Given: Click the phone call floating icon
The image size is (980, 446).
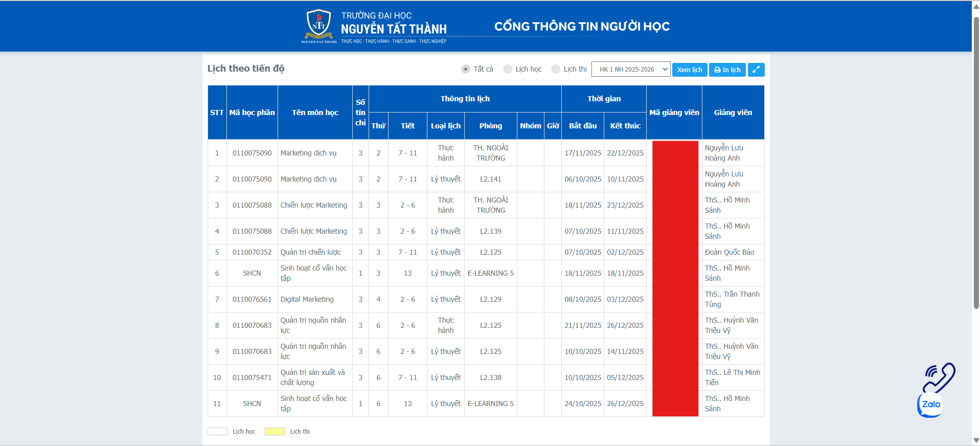Looking at the screenshot, I should [x=939, y=378].
